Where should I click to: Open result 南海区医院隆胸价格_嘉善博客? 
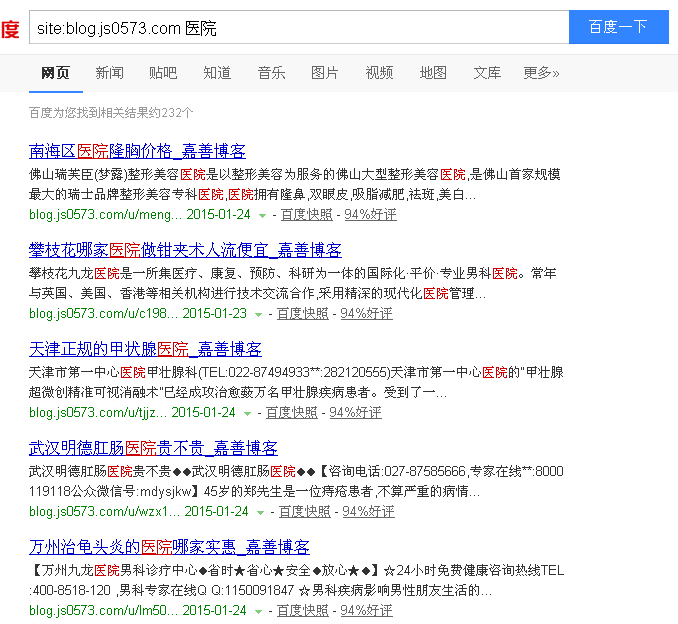click(137, 152)
